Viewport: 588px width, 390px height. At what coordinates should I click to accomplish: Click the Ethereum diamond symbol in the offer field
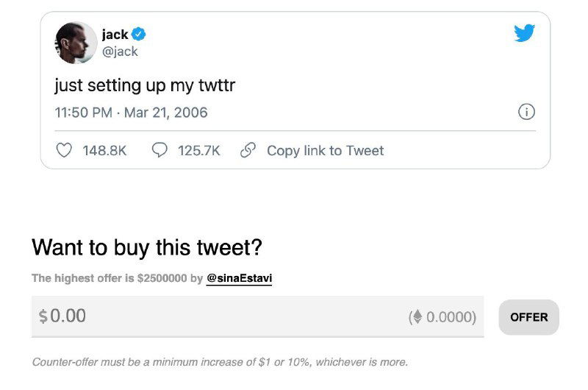pos(417,317)
